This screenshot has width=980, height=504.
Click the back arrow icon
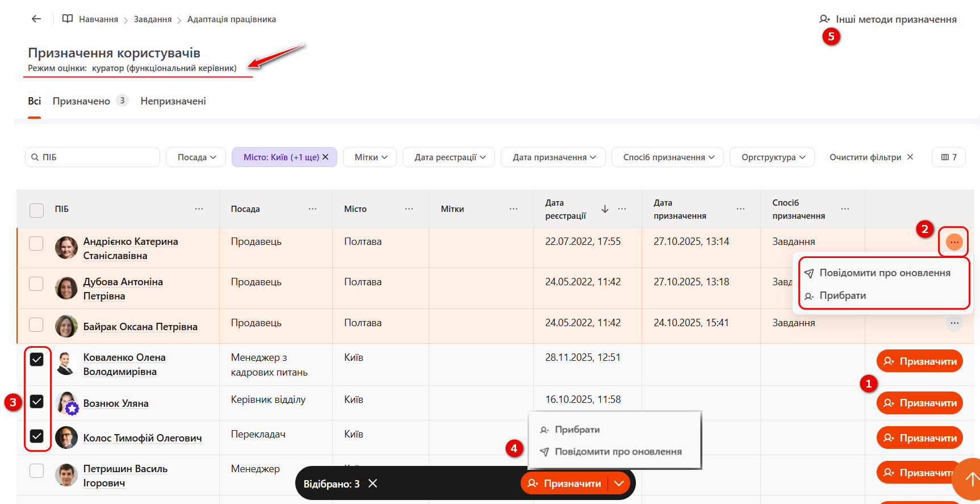(36, 19)
